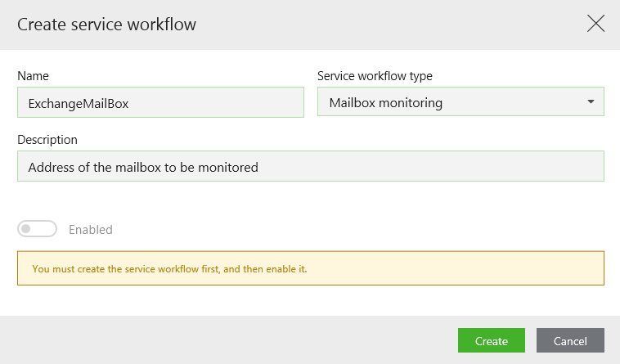The image size is (620, 364).
Task: Click the yellow warning message banner
Action: (x=310, y=268)
